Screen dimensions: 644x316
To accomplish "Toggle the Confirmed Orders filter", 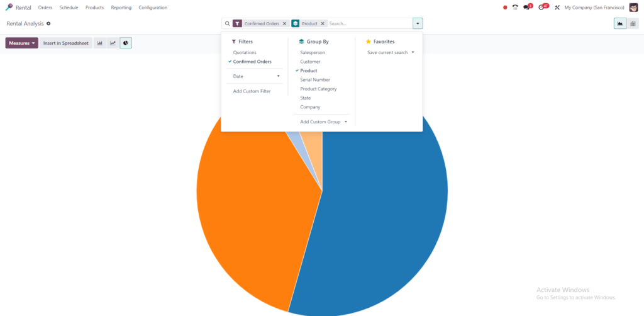I will click(252, 62).
